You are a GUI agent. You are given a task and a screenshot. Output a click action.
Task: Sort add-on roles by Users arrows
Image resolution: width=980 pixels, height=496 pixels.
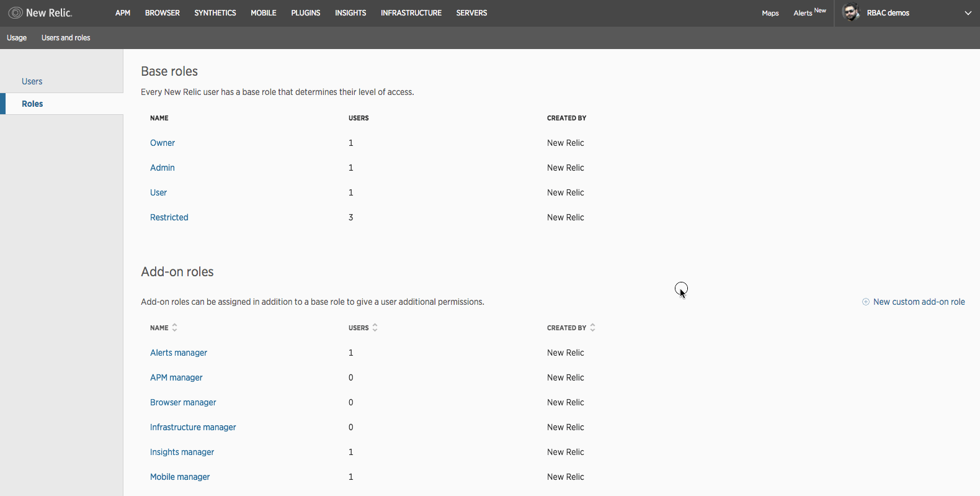click(375, 327)
